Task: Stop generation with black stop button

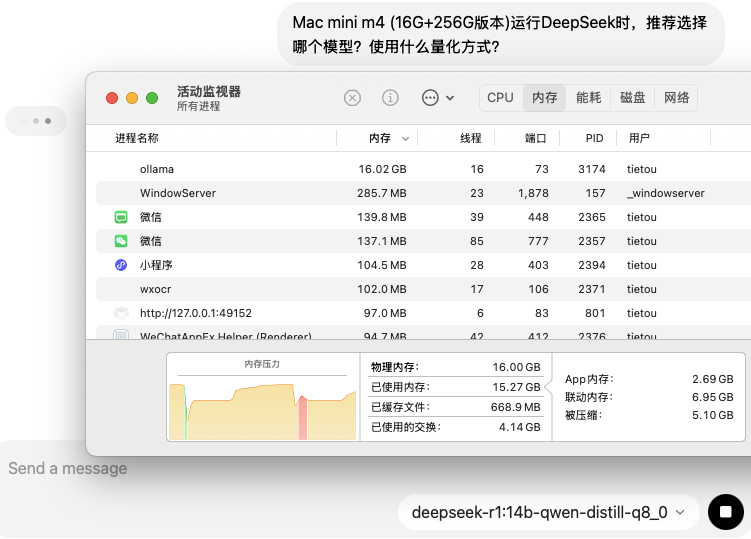Action: [726, 512]
